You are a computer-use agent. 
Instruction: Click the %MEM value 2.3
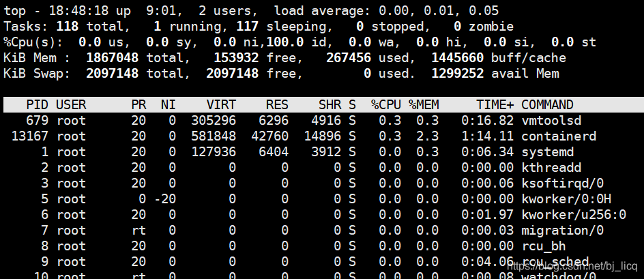pyautogui.click(x=428, y=136)
